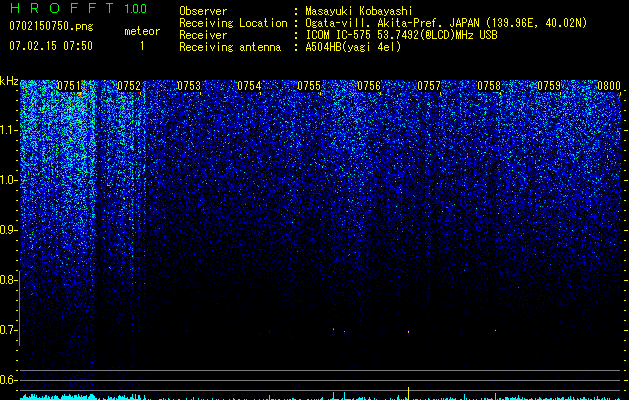The width and height of the screenshot is (629, 400).
Task: Select the filename 0702150750.png
Action: pyautogui.click(x=51, y=26)
